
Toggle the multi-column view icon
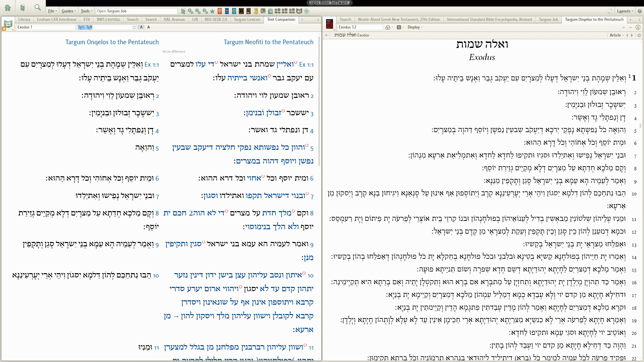[x=399, y=27]
